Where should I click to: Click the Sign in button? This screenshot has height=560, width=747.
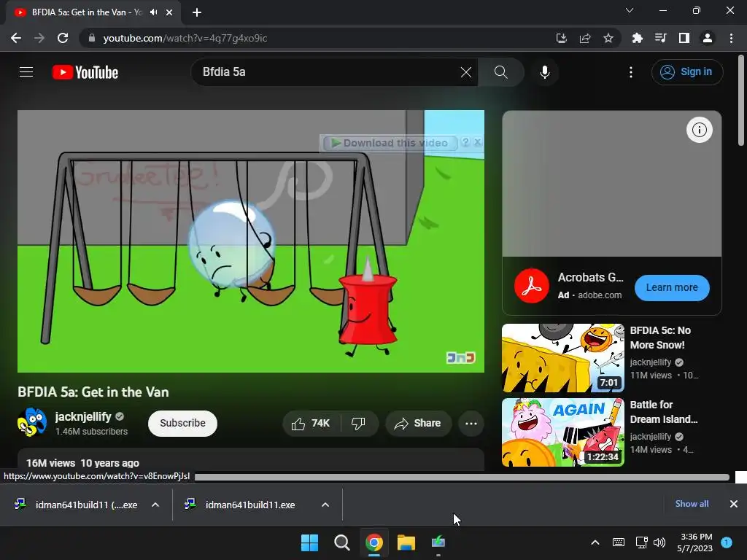tap(687, 72)
